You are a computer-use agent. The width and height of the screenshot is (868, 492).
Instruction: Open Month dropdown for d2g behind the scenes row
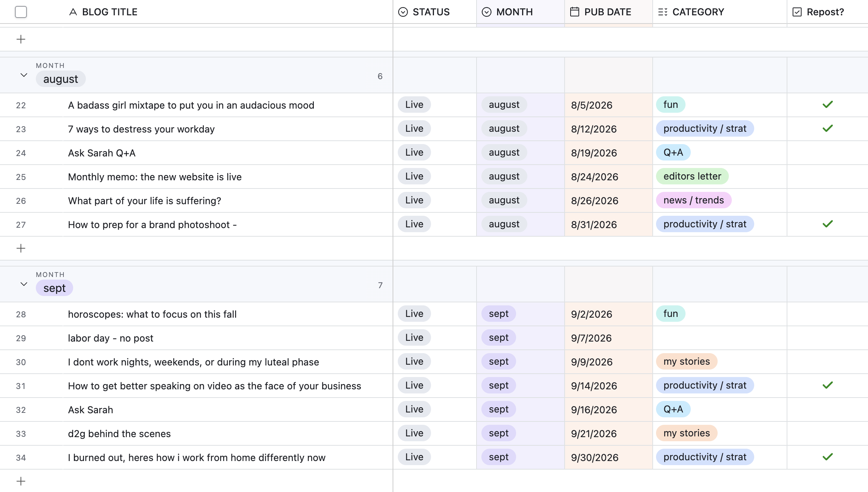[499, 433]
